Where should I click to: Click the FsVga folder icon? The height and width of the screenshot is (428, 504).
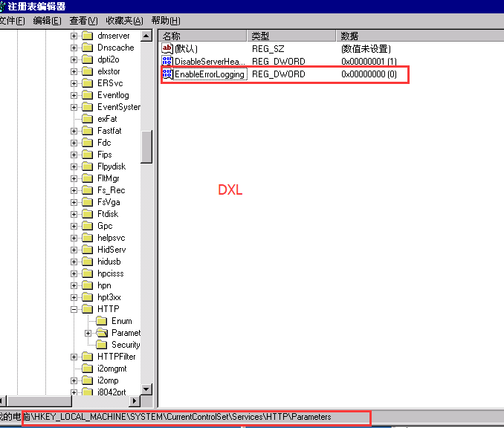coord(88,202)
